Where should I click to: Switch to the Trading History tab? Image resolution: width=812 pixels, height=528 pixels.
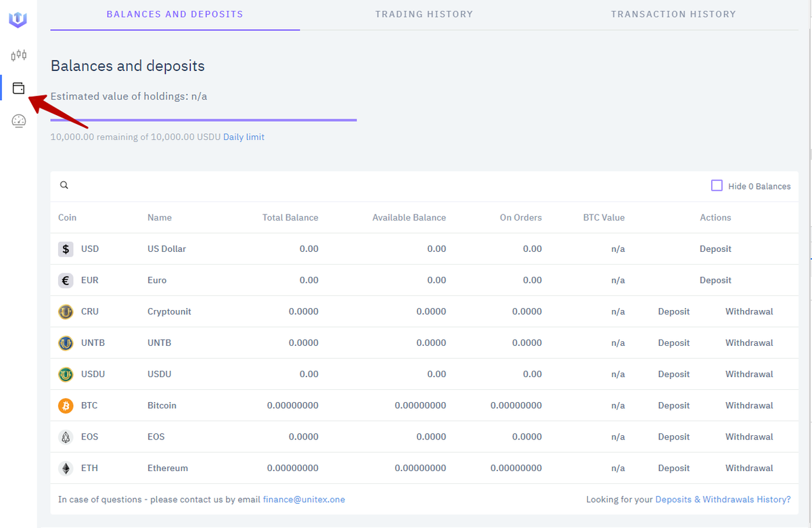tap(424, 14)
